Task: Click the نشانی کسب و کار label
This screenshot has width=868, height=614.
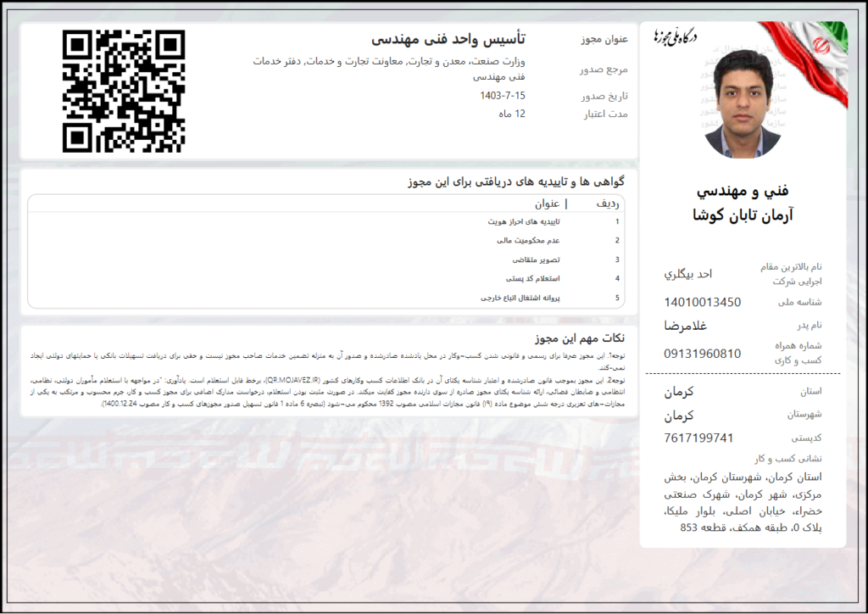Action: [788, 459]
